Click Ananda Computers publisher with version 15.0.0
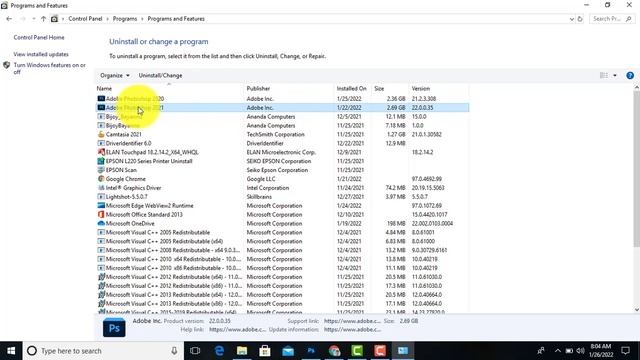 tap(271, 117)
